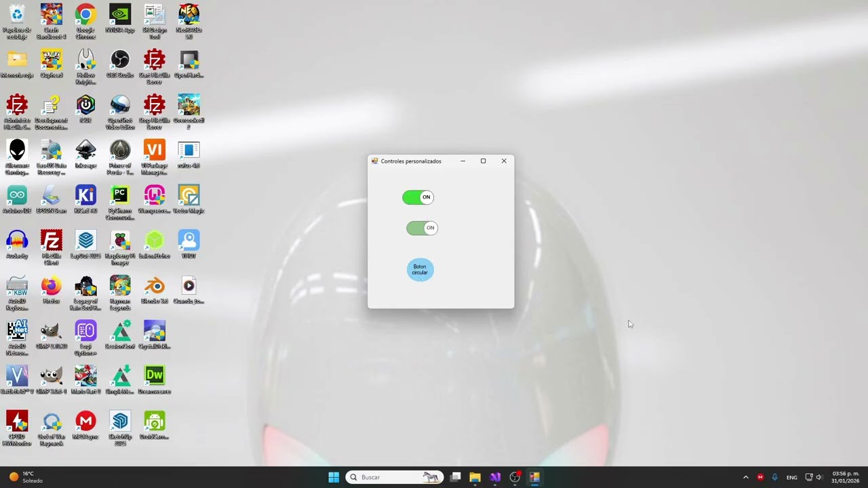Select the Firefox desktop shortcut
This screenshot has height=488, width=868.
click(x=52, y=290)
